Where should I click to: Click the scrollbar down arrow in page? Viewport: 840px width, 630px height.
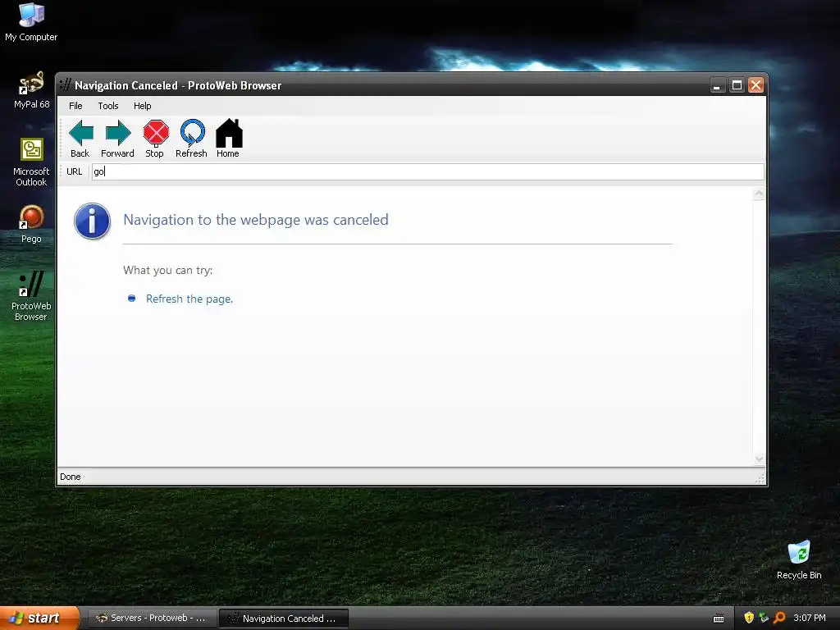tap(759, 459)
